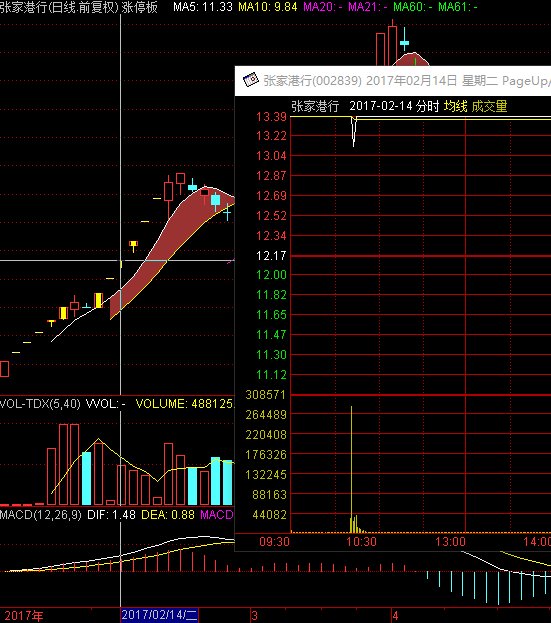The width and height of the screenshot is (551, 623).
Task: Click the MA10: 9.84 indicator label
Action: pos(267,7)
